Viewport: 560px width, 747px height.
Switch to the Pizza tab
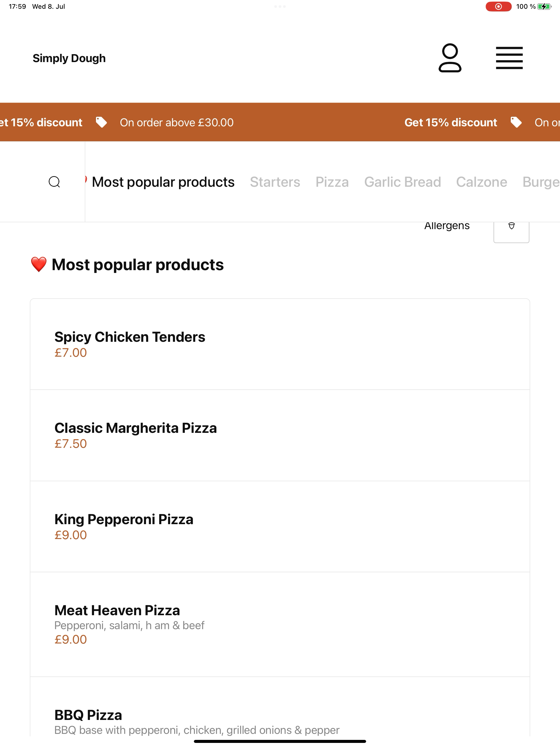[332, 182]
